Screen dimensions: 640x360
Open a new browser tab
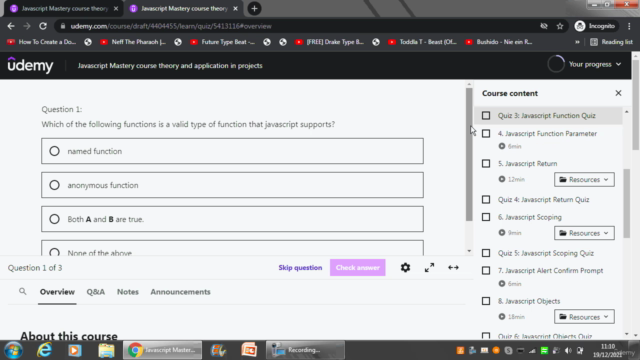(x=254, y=9)
